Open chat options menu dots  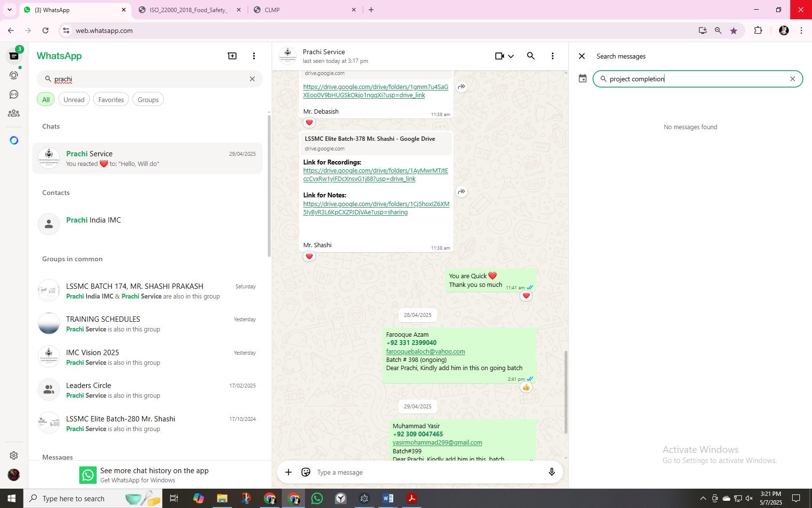click(x=552, y=56)
